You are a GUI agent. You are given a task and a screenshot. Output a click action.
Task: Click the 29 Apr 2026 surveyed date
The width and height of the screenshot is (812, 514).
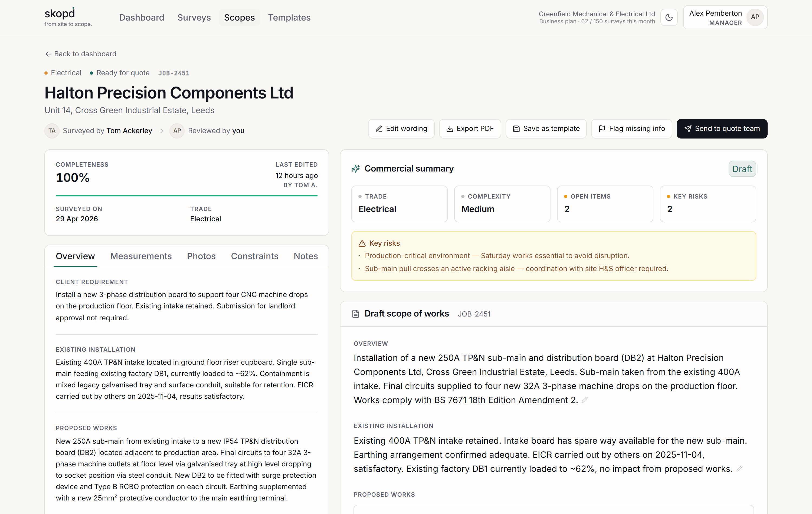coord(77,219)
